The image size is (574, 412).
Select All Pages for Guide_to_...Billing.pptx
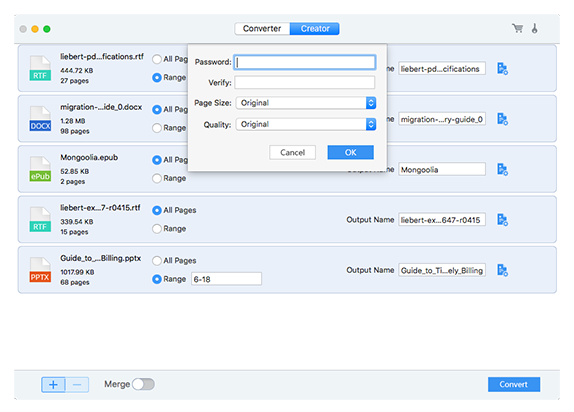tap(157, 261)
